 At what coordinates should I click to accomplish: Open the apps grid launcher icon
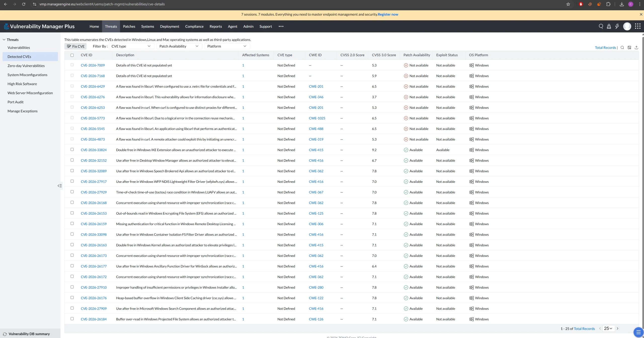[x=637, y=26]
